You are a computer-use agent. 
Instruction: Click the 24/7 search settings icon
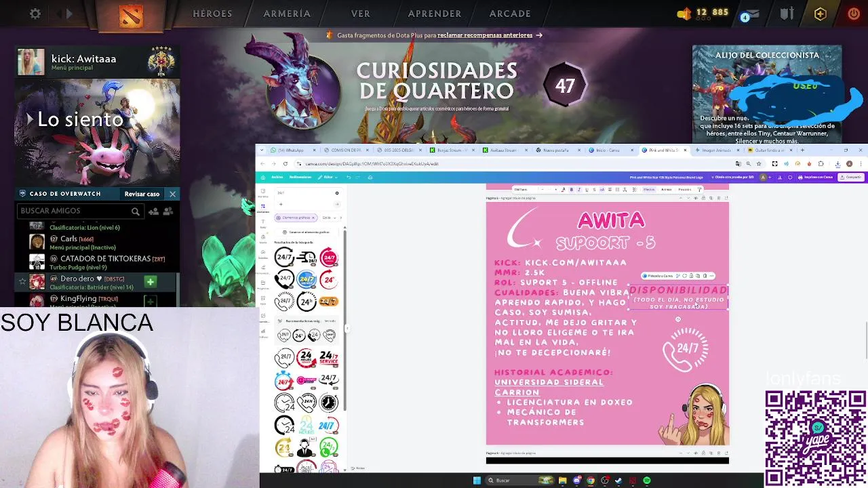click(x=337, y=193)
